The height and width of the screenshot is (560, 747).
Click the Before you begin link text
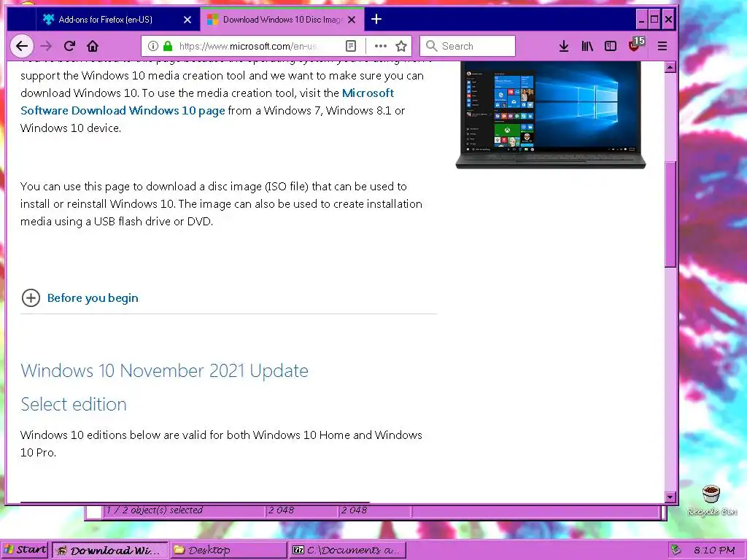93,298
